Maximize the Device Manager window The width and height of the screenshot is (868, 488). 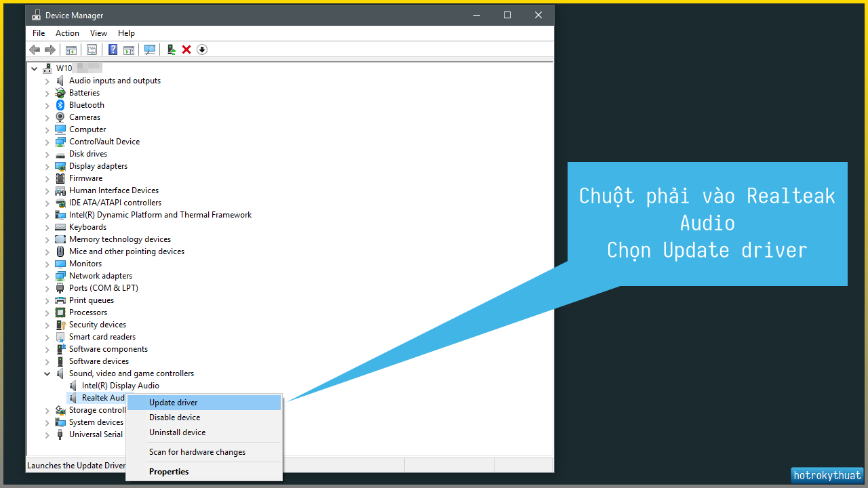click(507, 15)
